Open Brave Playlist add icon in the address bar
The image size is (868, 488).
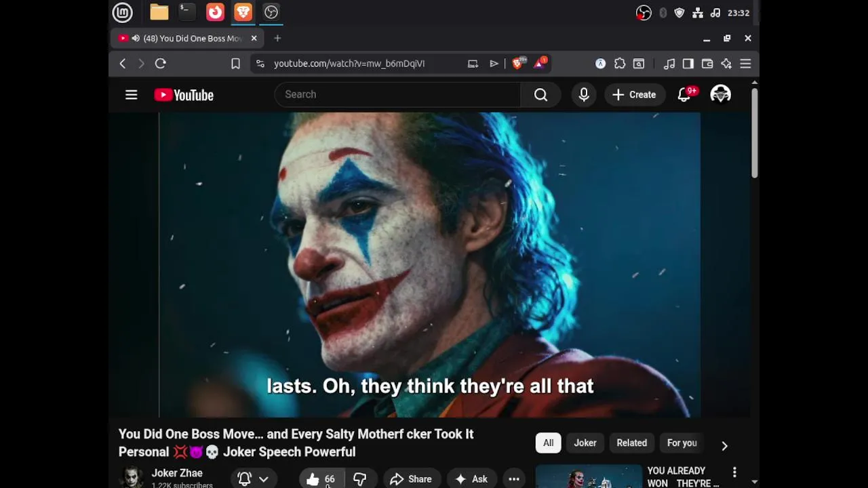[x=494, y=64]
